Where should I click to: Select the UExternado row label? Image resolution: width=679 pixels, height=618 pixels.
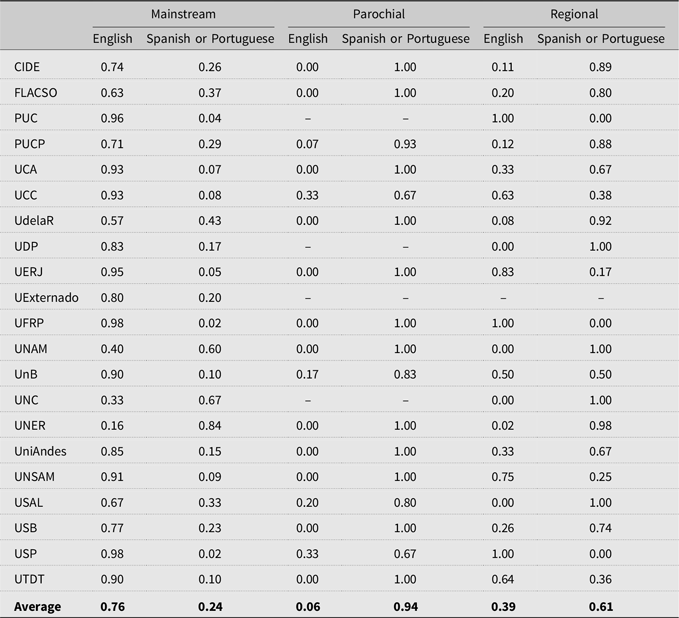(x=46, y=298)
